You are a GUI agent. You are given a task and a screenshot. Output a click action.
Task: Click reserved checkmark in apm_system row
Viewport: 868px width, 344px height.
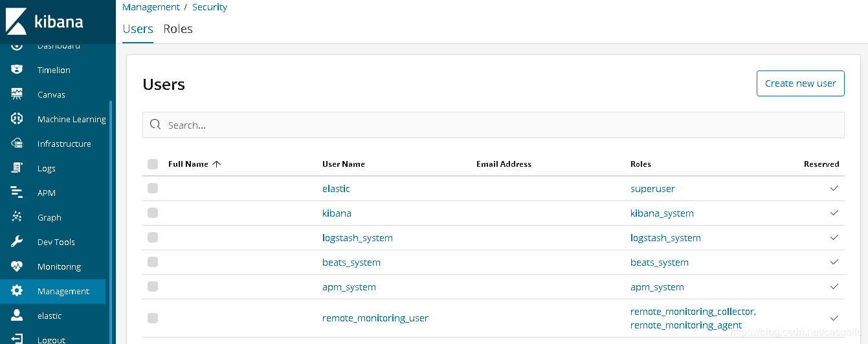point(834,286)
